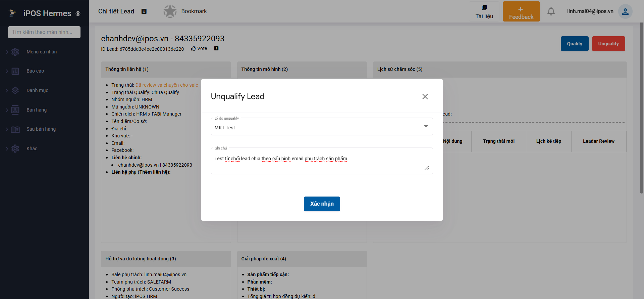This screenshot has width=644, height=299.
Task: Click 'Chiến dịch: HRM x FABi Manager' line
Action: coord(147,114)
